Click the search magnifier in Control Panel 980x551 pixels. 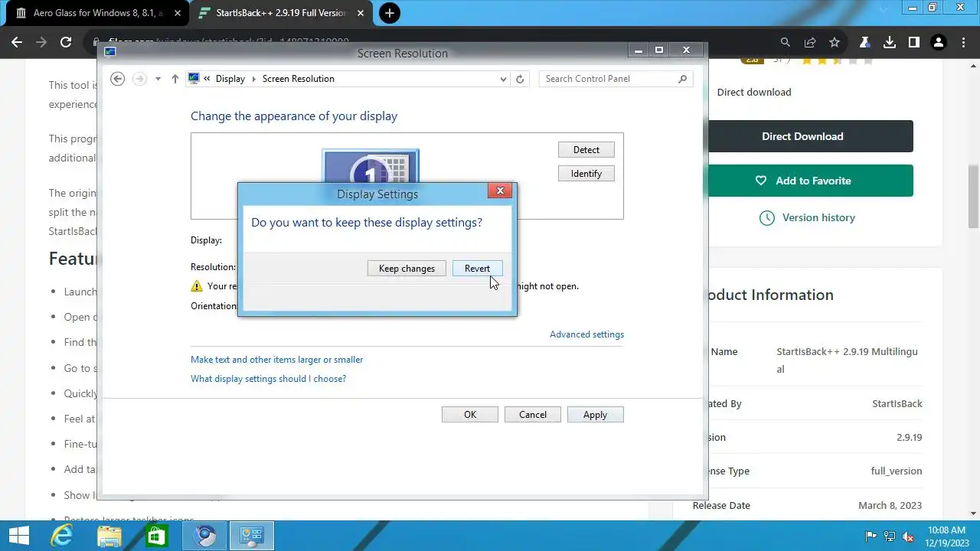683,79
